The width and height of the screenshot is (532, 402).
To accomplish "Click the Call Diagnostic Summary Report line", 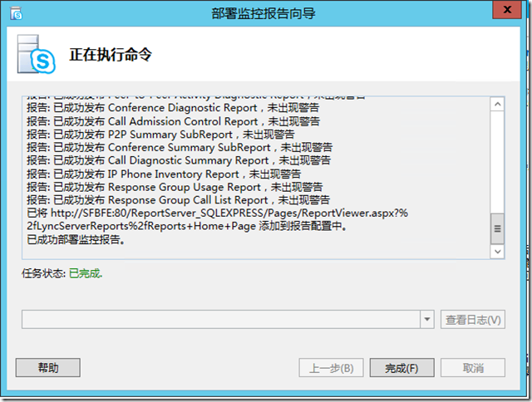I will point(179,160).
